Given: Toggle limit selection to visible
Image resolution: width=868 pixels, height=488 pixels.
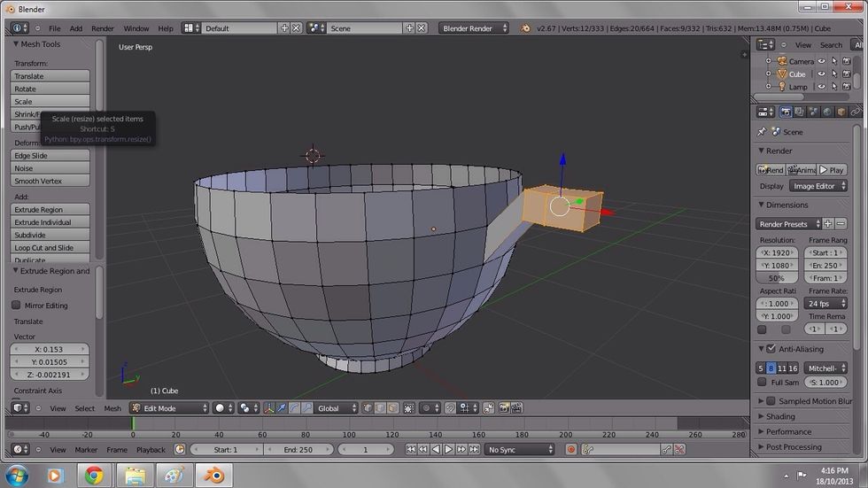Looking at the screenshot, I should [x=408, y=408].
